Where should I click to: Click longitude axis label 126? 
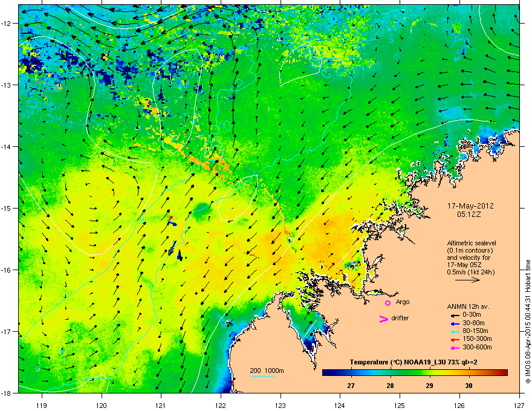pyautogui.click(x=459, y=405)
